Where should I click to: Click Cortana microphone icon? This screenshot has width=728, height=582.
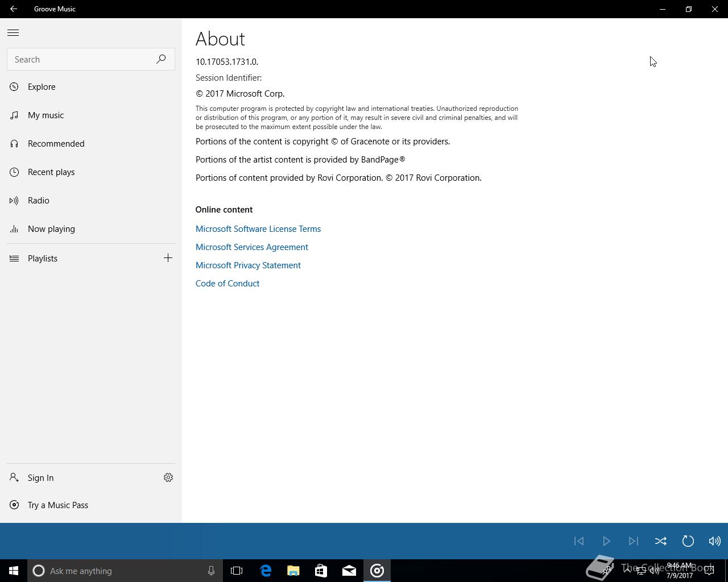(x=211, y=571)
